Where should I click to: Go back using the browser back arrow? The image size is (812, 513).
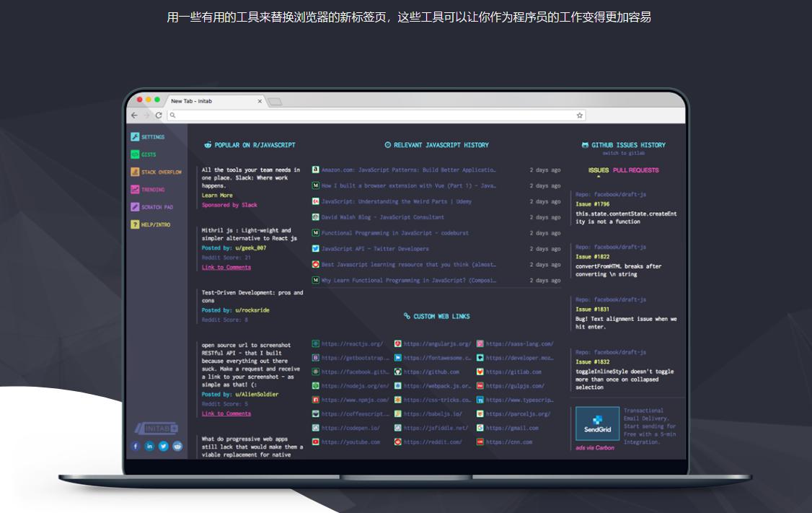point(135,115)
